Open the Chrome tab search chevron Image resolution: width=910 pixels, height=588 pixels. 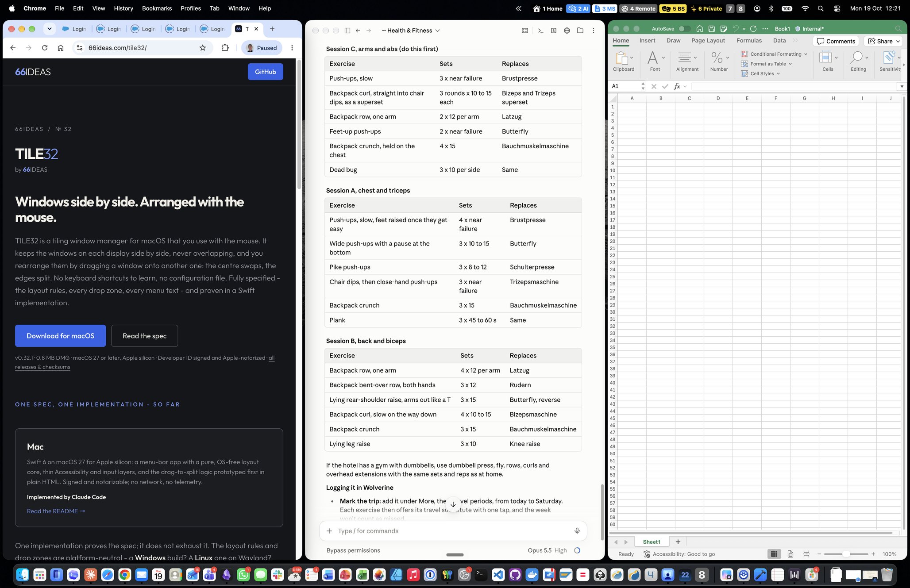(50, 29)
